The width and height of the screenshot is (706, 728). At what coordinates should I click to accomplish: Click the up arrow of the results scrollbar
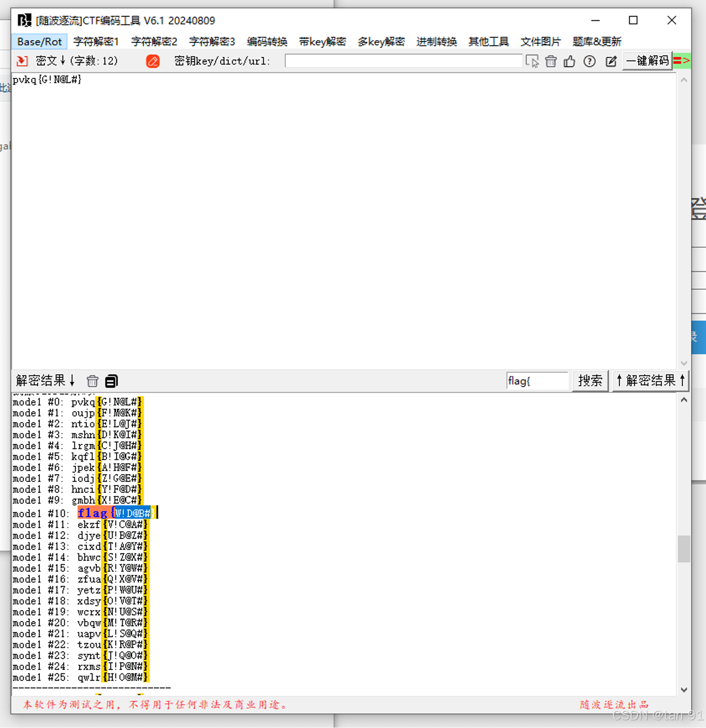point(684,400)
